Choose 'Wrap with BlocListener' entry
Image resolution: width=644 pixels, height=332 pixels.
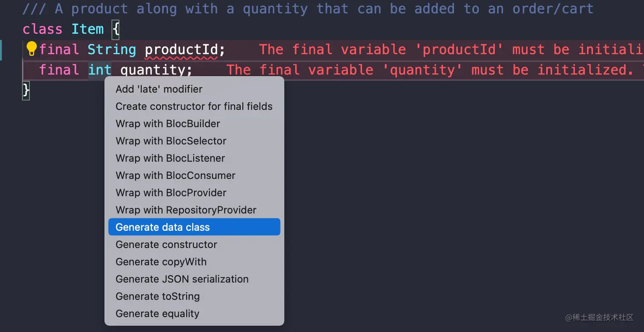pyautogui.click(x=170, y=158)
